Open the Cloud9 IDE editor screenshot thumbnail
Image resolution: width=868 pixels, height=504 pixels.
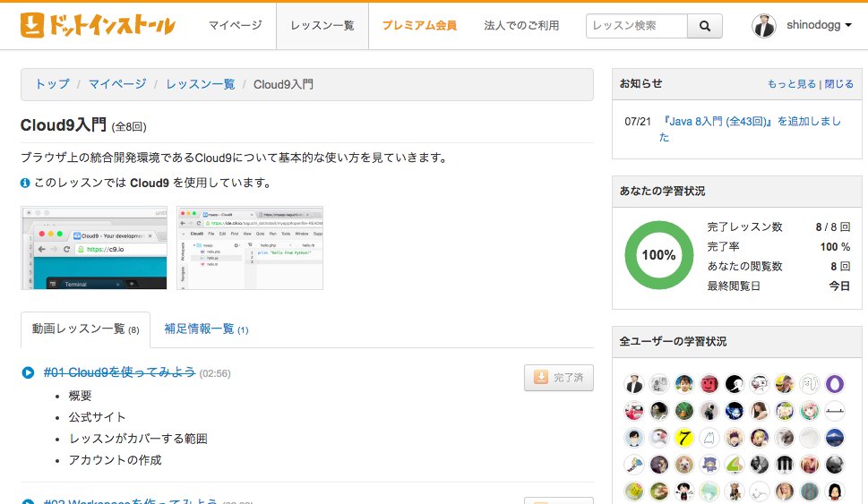tap(250, 248)
